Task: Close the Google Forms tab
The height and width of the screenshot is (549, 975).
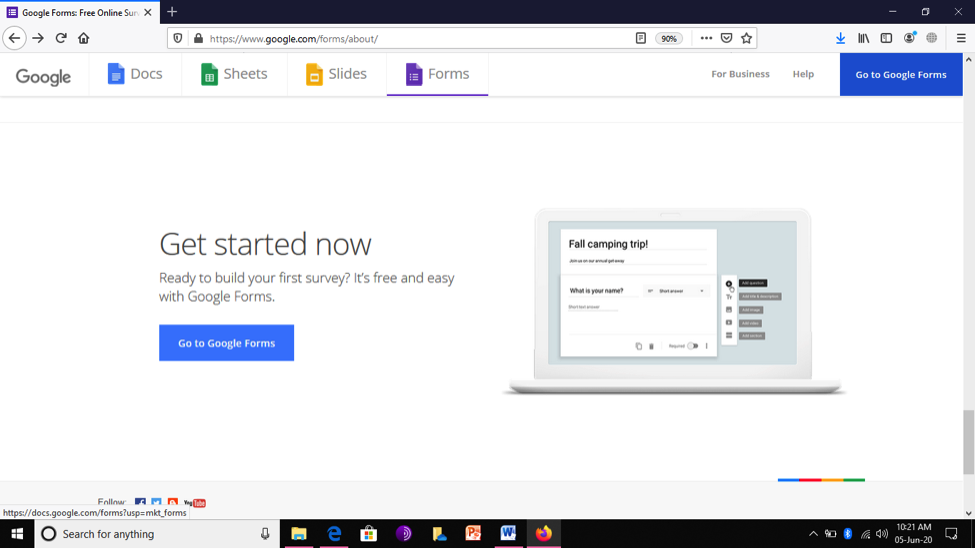Action: [x=147, y=12]
